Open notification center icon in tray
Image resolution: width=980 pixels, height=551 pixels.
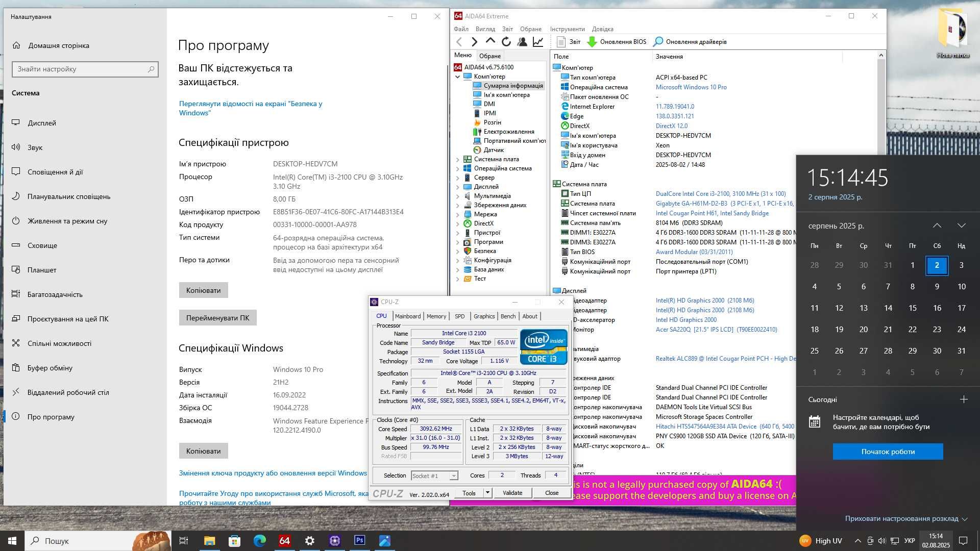pos(963,541)
